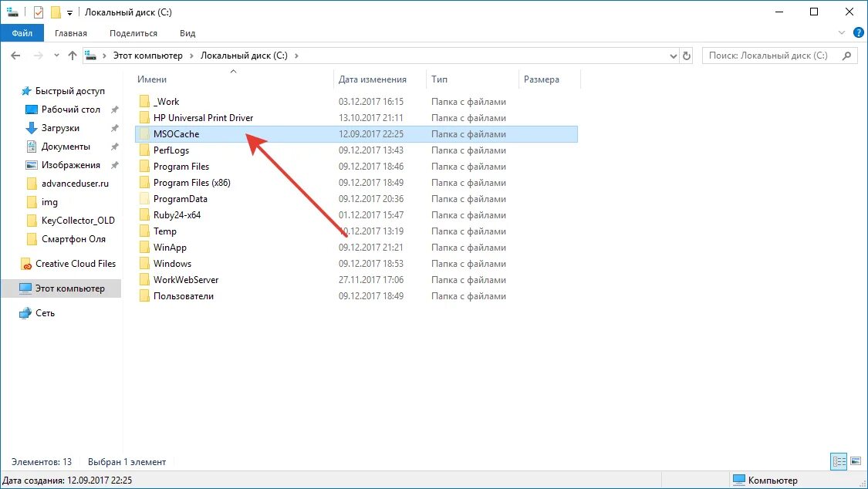868x489 pixels.
Task: Click the Пользователи folder icon
Action: [144, 295]
